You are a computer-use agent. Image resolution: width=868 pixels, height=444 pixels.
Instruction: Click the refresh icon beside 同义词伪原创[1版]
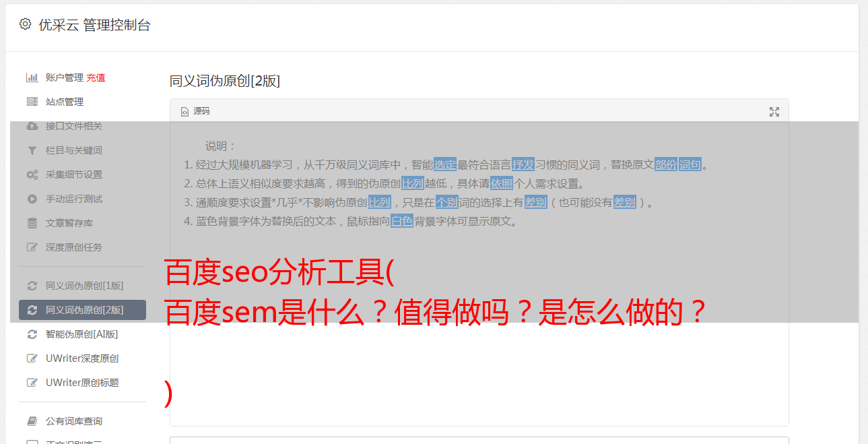(32, 286)
